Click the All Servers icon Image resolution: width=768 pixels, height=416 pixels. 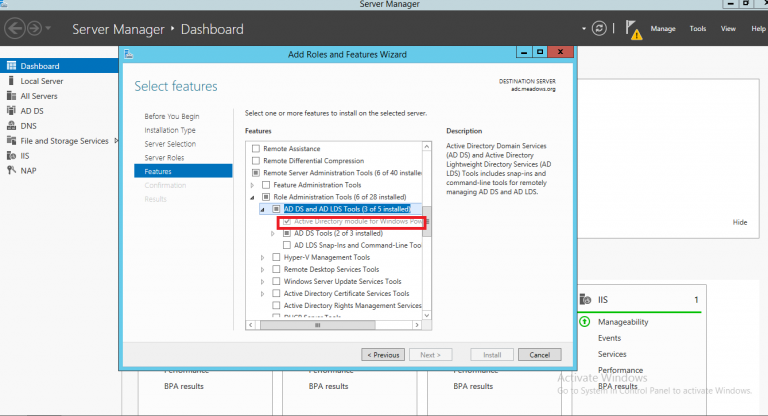11,96
